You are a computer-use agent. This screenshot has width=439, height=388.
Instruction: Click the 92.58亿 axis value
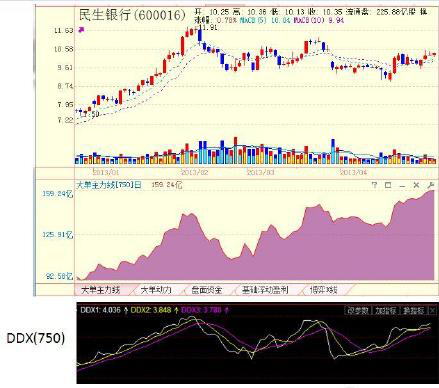tap(59, 276)
